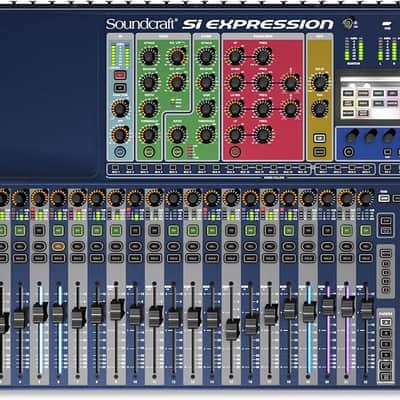The image size is (400, 400).
Task: Click rotary encoder above the amber SEL strip
Action: 58,198
